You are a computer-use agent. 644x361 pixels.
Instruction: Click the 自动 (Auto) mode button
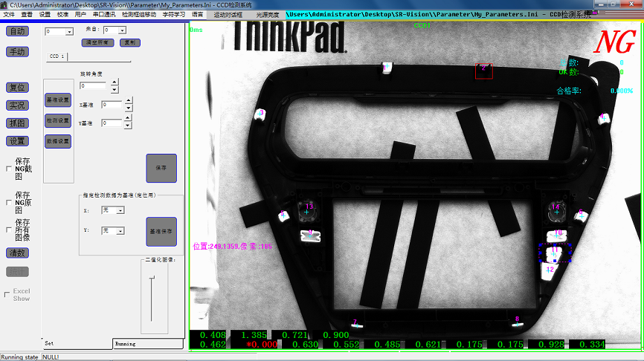pyautogui.click(x=17, y=31)
